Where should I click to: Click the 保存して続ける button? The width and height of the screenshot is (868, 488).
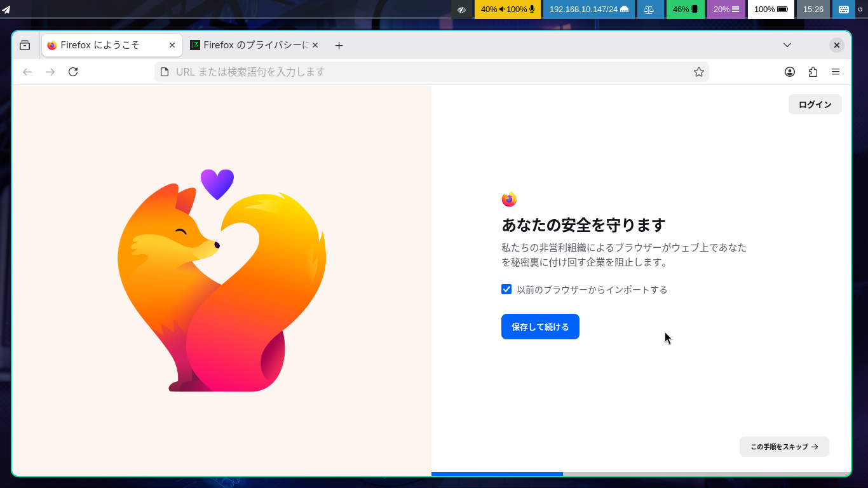point(540,327)
